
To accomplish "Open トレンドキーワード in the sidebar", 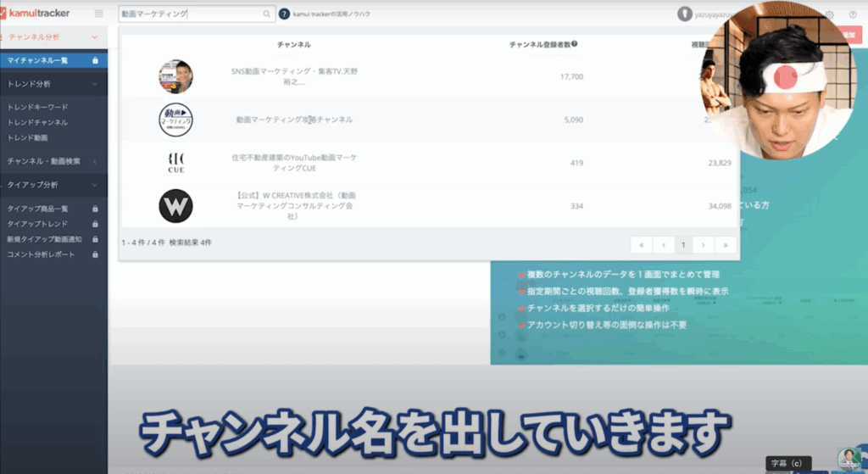I will click(37, 107).
